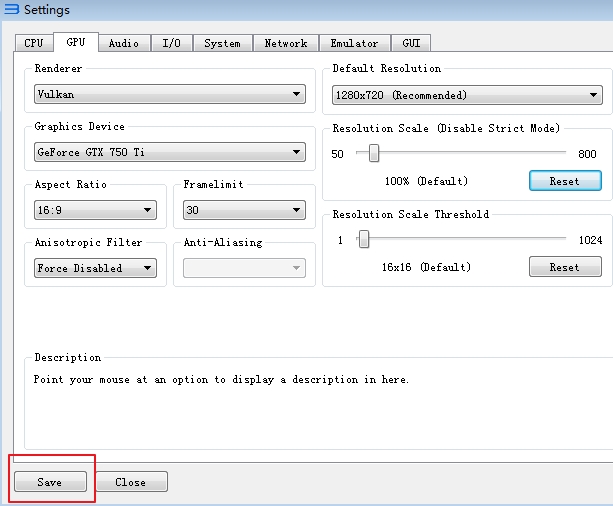Select the System tab
Image resolution: width=613 pixels, height=506 pixels.
click(x=222, y=43)
